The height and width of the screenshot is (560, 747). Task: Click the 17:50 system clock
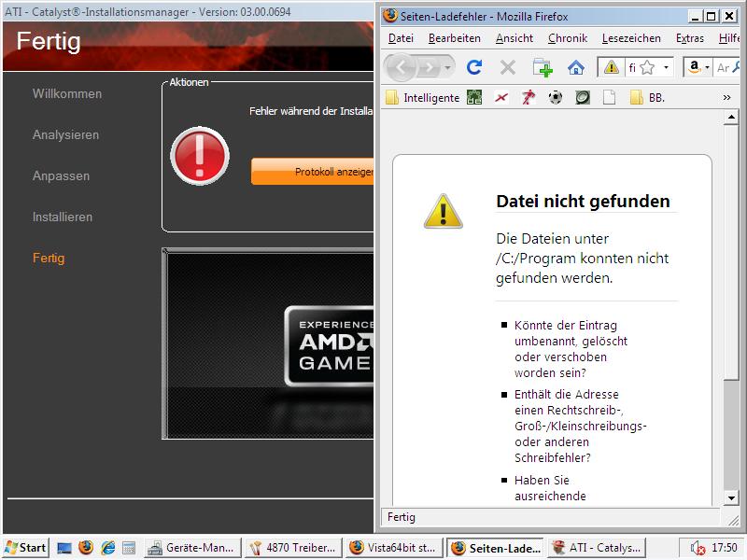pos(725,548)
